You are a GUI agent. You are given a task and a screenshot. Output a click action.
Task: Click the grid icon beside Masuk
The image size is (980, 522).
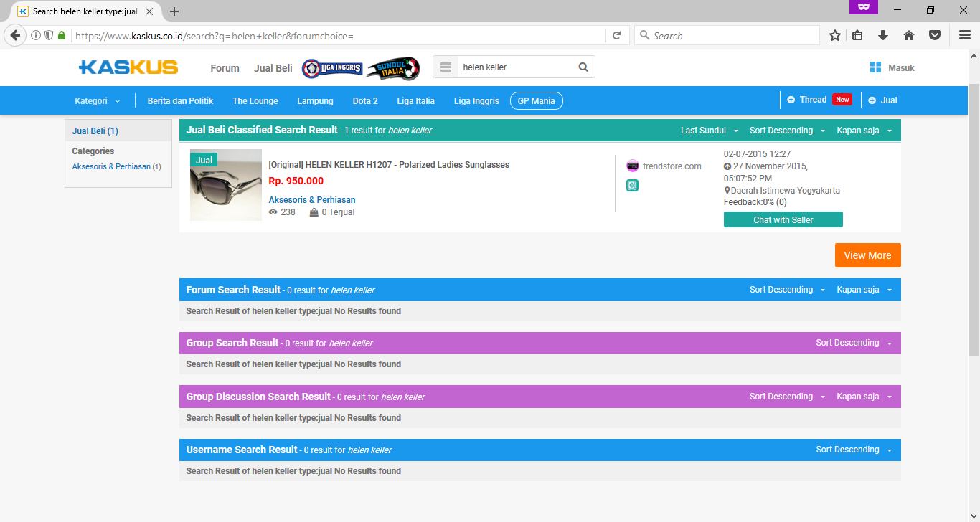click(x=875, y=67)
